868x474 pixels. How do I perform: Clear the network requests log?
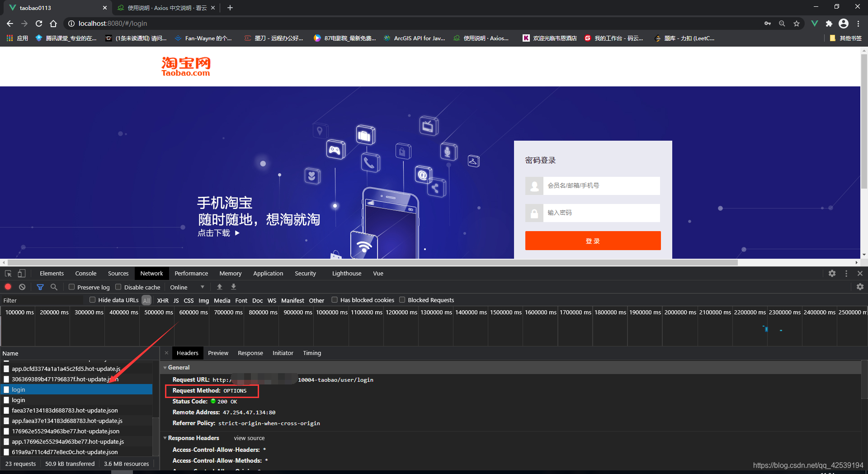pos(22,287)
